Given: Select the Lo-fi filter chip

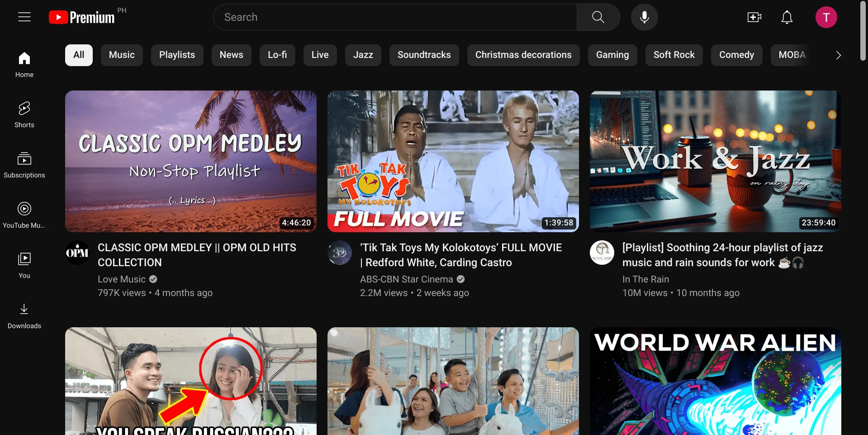Looking at the screenshot, I should [x=277, y=55].
